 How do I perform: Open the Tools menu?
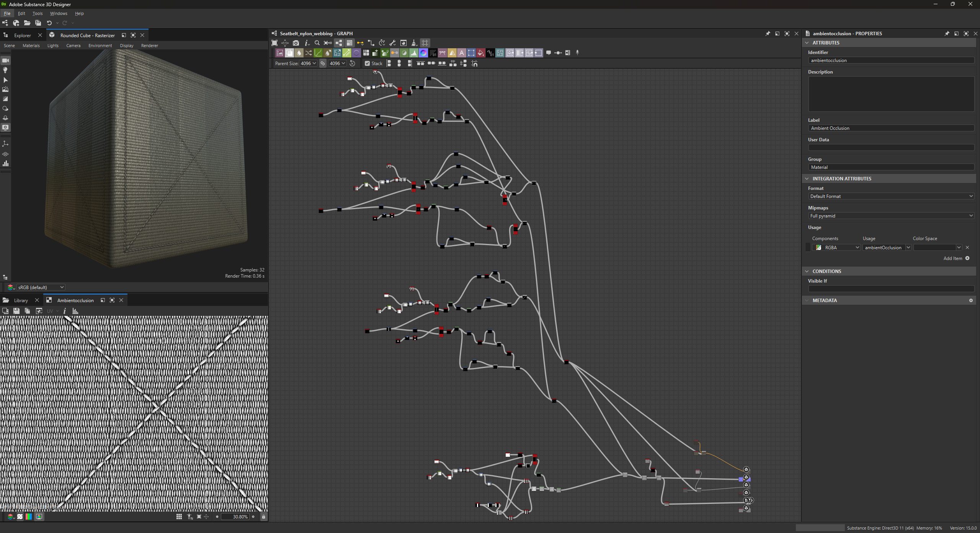tap(38, 13)
